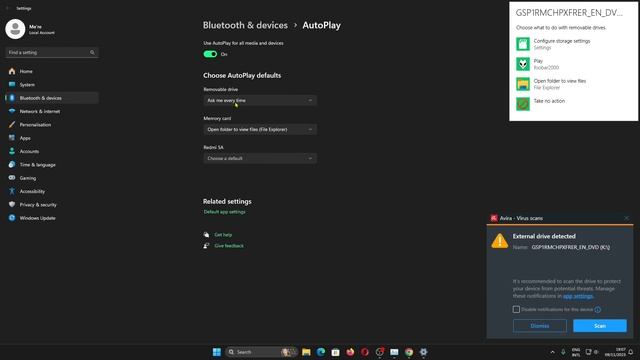
Task: Click ENG language indicator in tray
Action: click(x=576, y=352)
